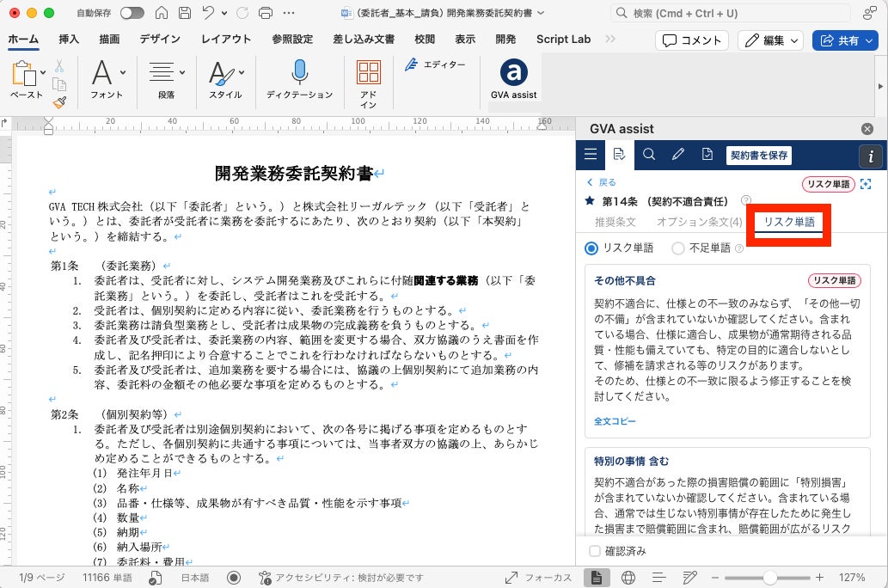Open the more commands ellipsis

click(289, 12)
